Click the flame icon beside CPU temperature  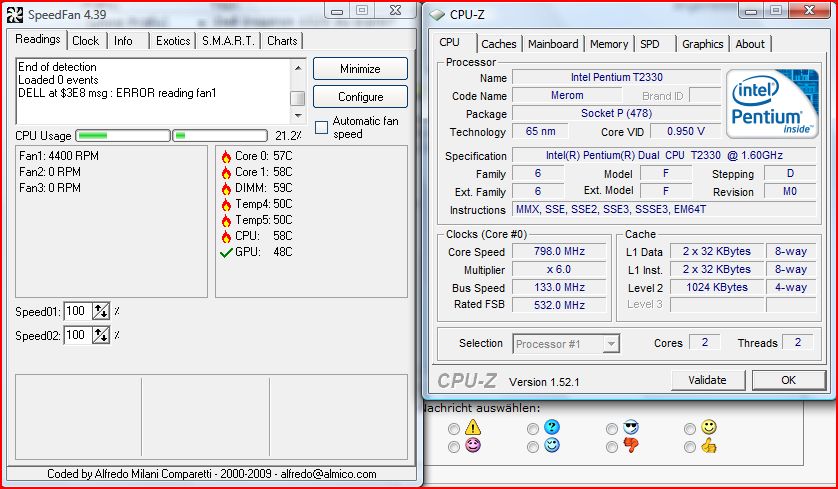click(226, 237)
